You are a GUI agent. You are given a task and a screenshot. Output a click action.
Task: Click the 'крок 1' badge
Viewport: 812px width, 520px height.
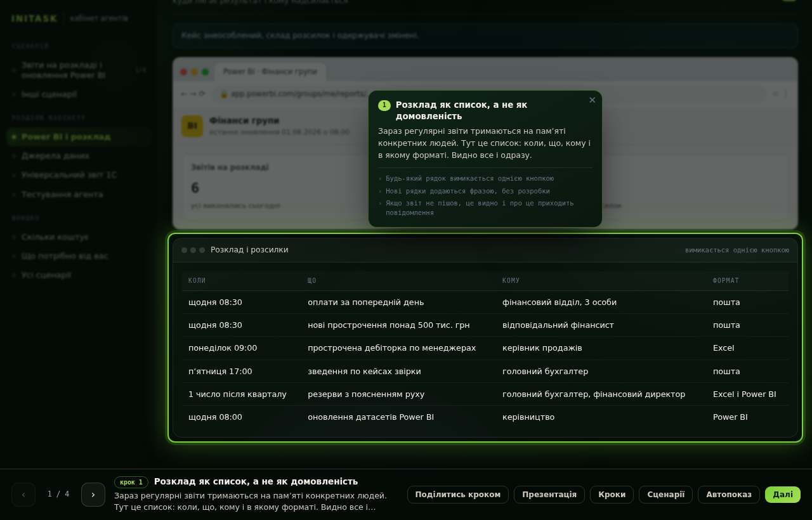click(131, 482)
